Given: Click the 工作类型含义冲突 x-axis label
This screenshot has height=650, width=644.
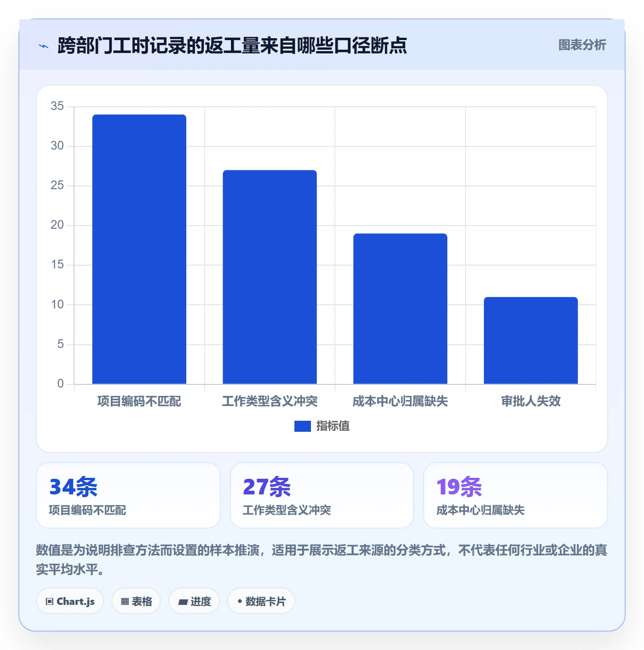Looking at the screenshot, I should [x=270, y=401].
